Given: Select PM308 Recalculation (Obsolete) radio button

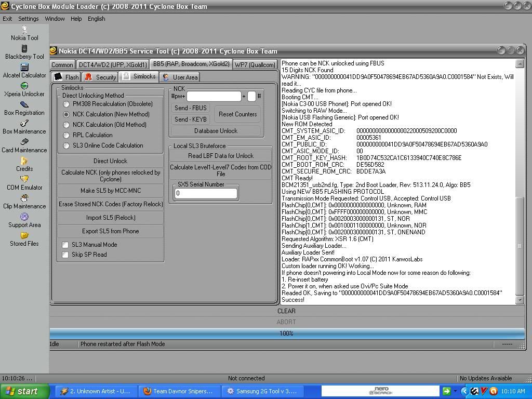Looking at the screenshot, I should [x=66, y=104].
